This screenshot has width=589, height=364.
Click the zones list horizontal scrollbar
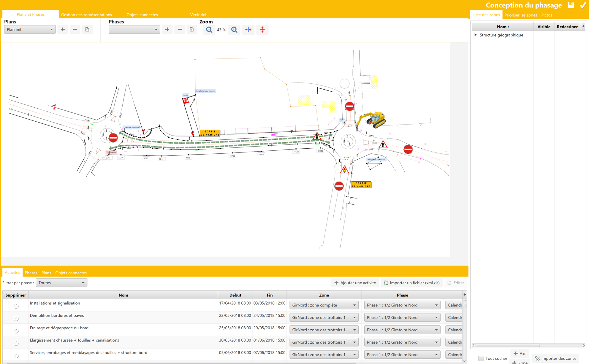508,345
